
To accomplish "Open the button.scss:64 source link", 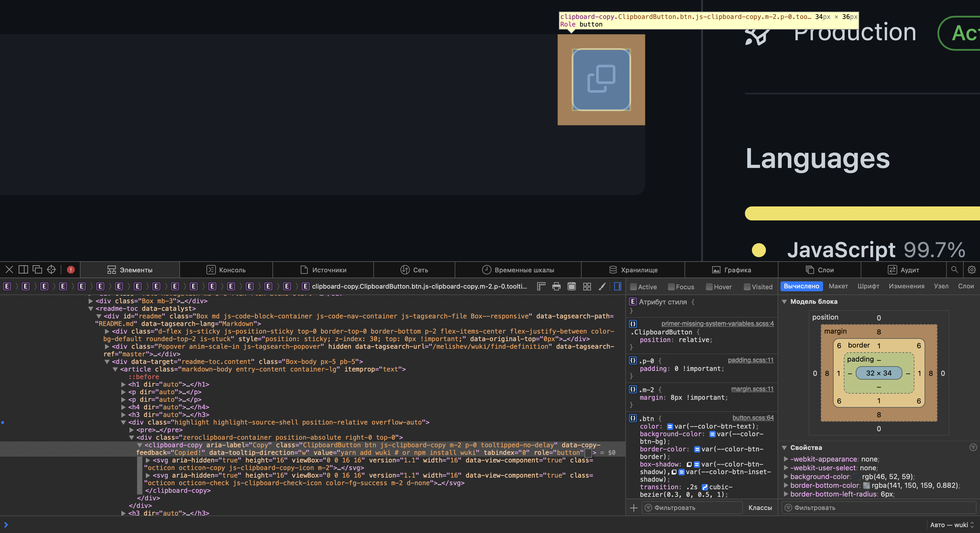I will click(x=753, y=418).
